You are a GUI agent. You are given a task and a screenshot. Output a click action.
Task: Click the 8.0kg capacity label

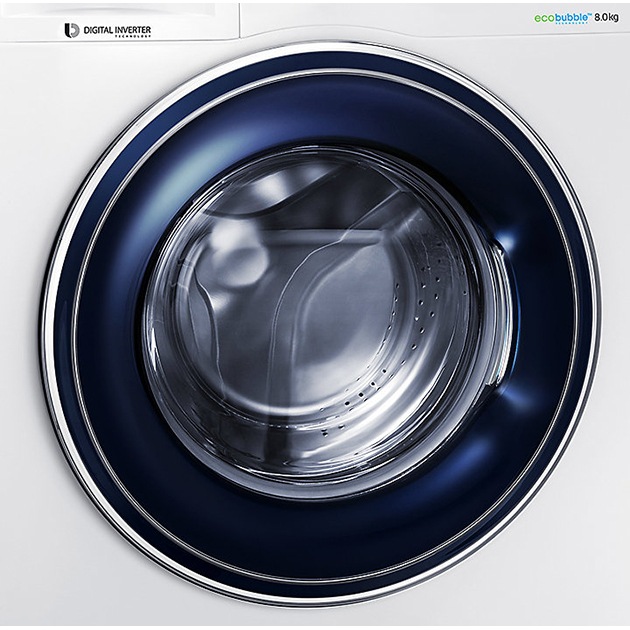606,17
